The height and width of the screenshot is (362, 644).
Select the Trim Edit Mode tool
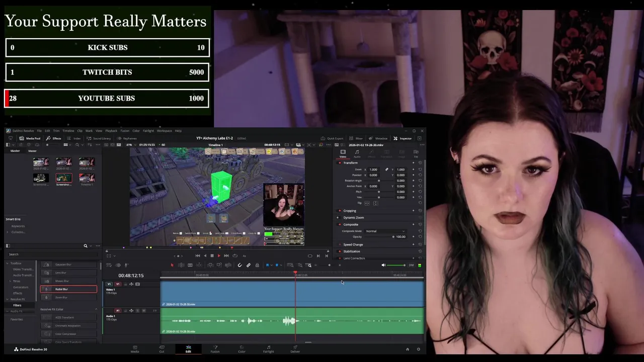coord(181,265)
